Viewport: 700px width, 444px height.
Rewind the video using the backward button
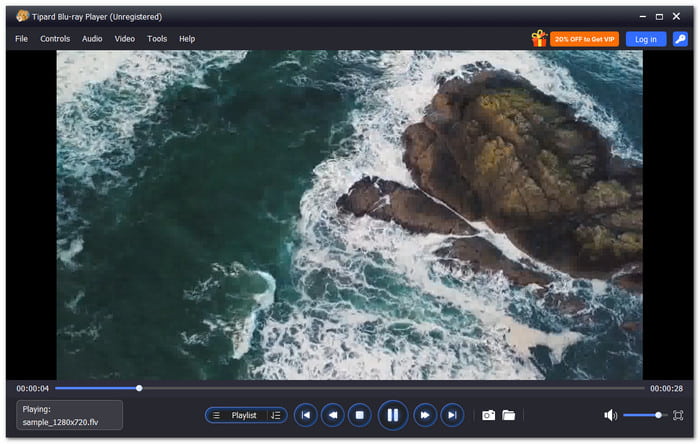click(333, 415)
